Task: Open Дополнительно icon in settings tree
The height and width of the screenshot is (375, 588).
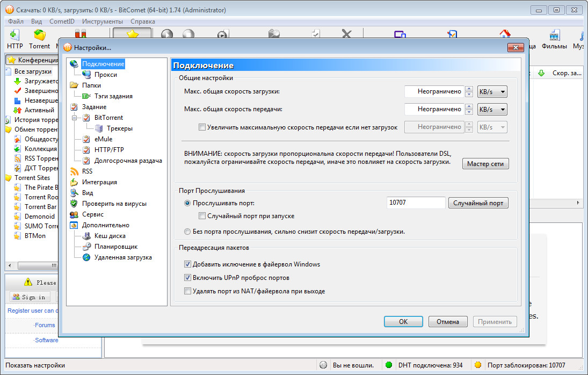Action: click(74, 225)
